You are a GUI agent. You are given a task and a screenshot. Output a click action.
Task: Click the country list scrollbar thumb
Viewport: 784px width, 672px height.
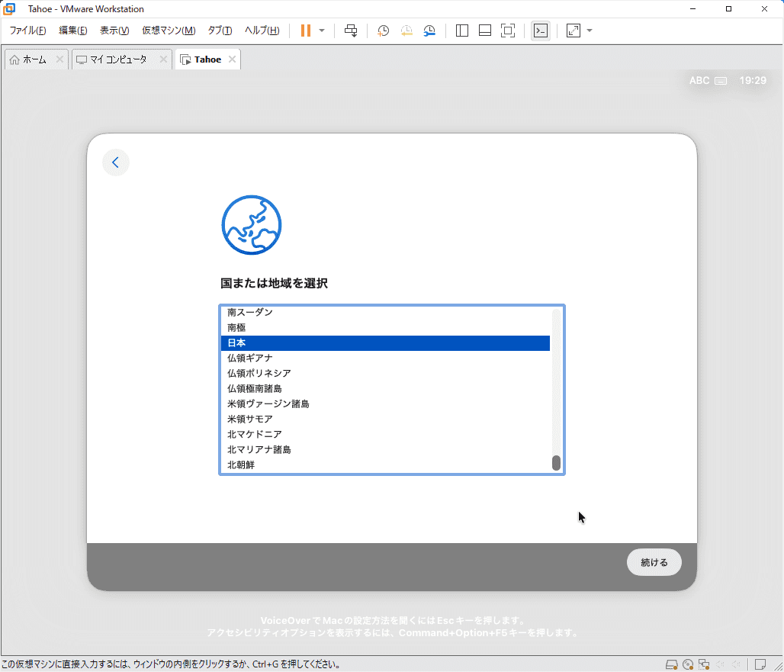point(556,463)
